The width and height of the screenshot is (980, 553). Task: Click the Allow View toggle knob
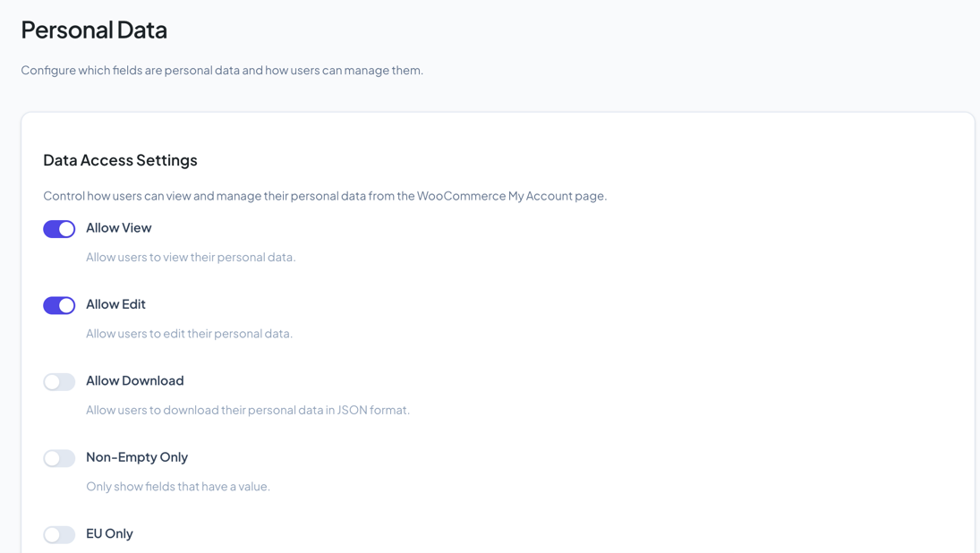click(65, 229)
